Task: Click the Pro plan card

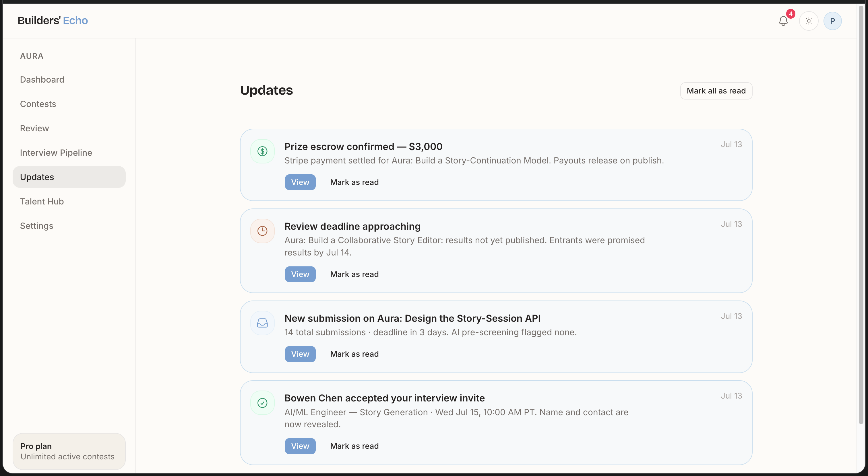Action: (69, 451)
